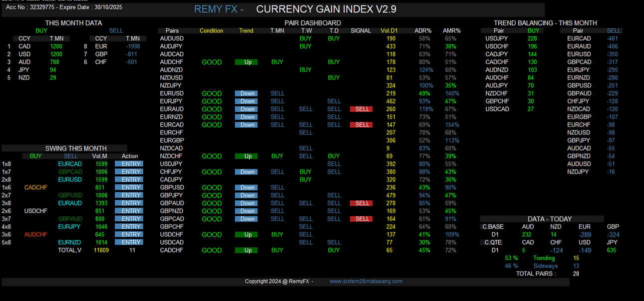This screenshot has height=301, width=644.
Task: Open the www.sistem28matawang.com link
Action: [366, 281]
